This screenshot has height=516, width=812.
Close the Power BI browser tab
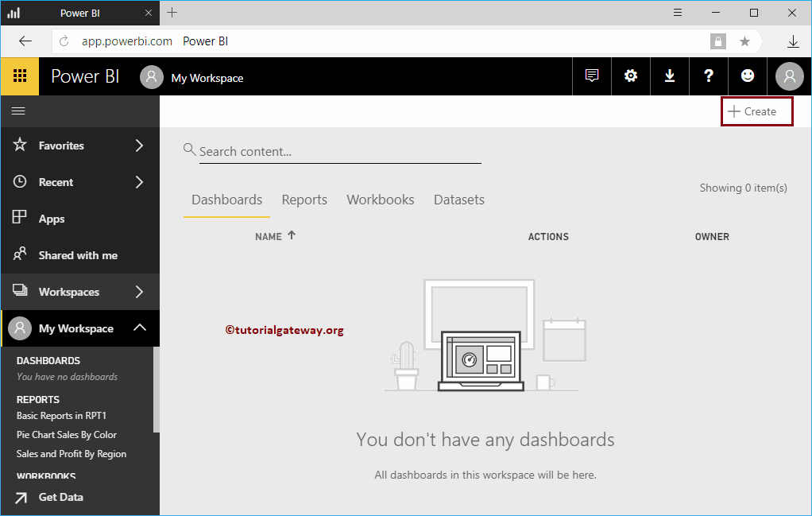coord(149,13)
